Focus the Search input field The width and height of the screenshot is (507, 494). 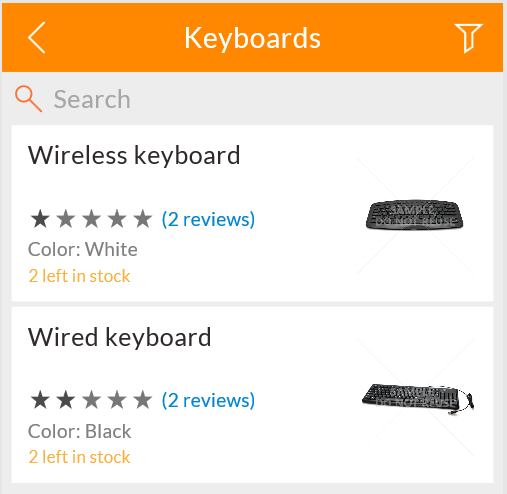253,99
